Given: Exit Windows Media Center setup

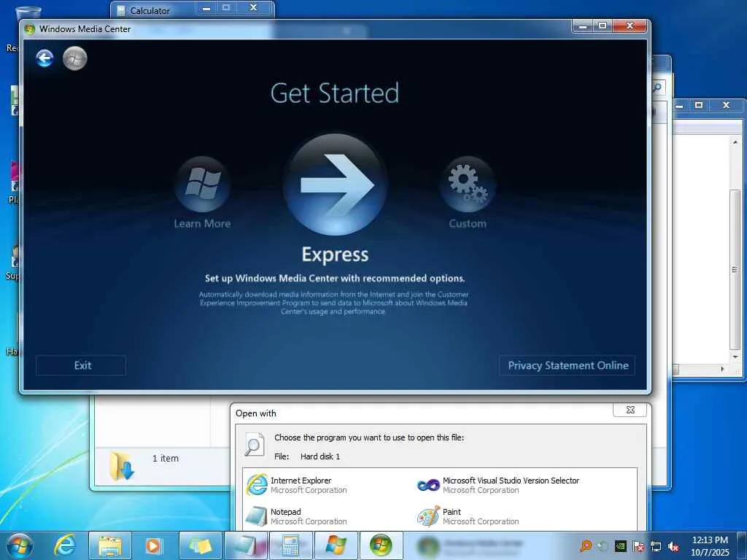Looking at the screenshot, I should tap(81, 365).
